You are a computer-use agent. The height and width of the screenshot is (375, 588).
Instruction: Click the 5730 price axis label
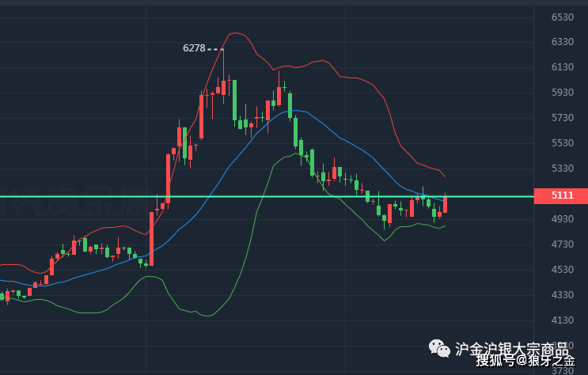[563, 118]
